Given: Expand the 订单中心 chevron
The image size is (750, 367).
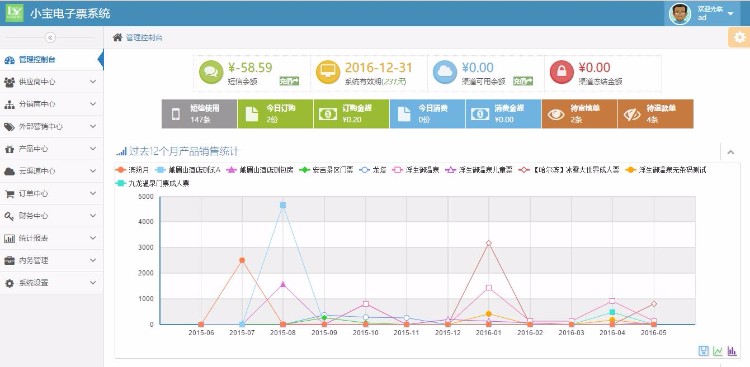Looking at the screenshot, I should pyautogui.click(x=93, y=193).
